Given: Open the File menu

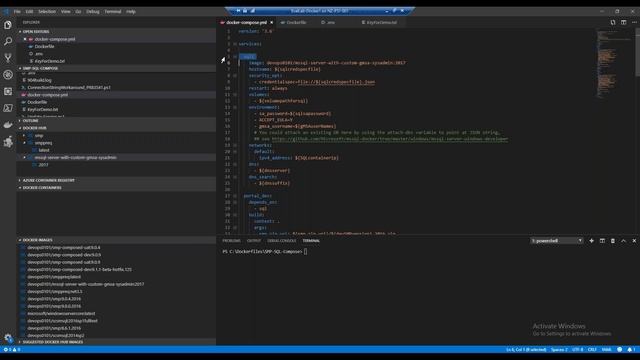Looking at the screenshot, I should pyautogui.click(x=17, y=11).
